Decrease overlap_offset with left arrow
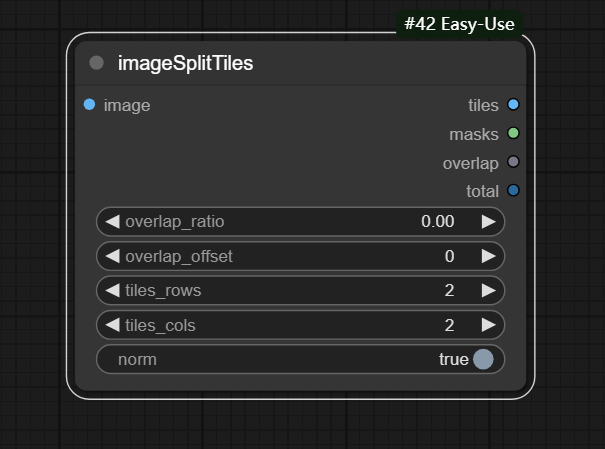Image resolution: width=605 pixels, height=449 pixels. [112, 256]
